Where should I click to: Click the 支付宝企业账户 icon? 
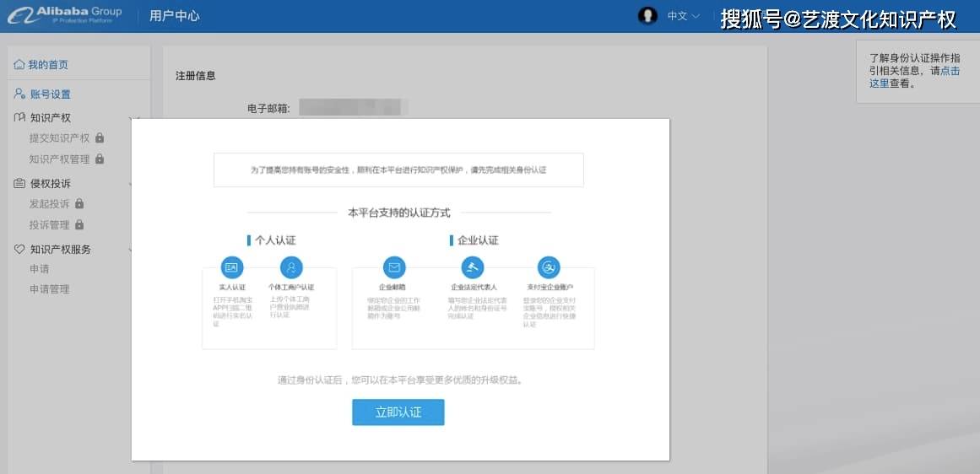click(549, 267)
